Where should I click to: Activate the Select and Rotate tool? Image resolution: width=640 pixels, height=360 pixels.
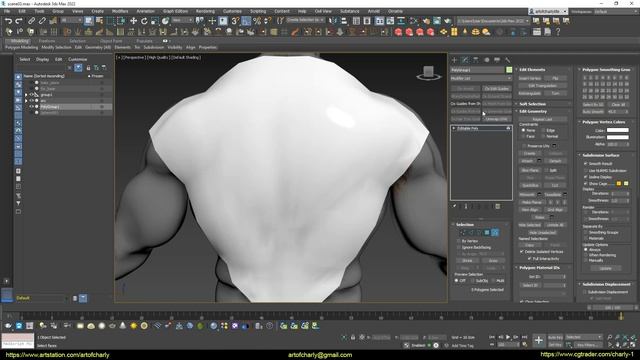point(144,21)
